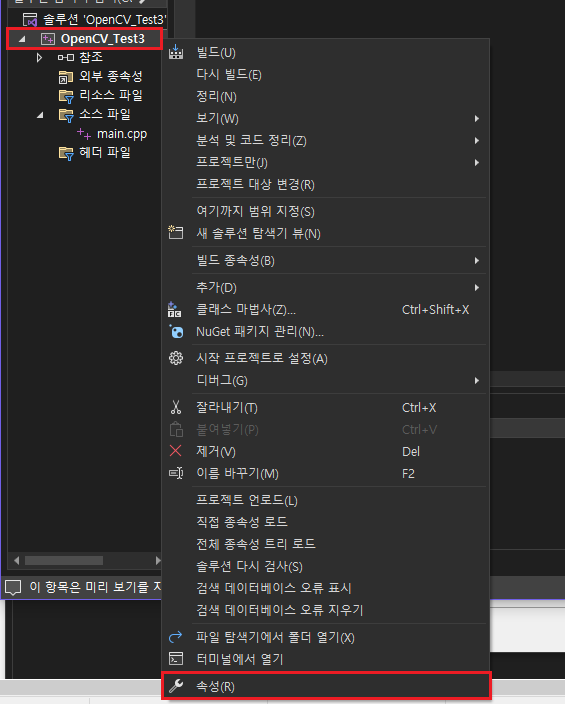The height and width of the screenshot is (704, 565).
Task: Click the Solution Explorer horizontal scrollbar thumb
Action: [64, 560]
